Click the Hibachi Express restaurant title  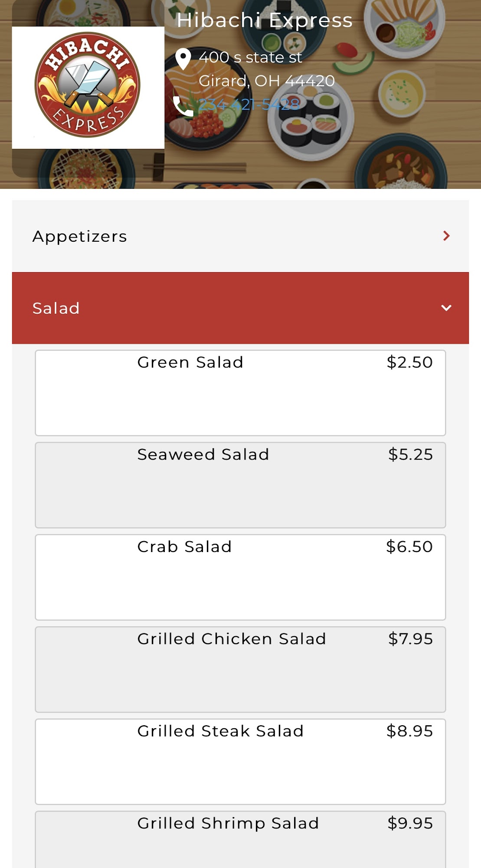point(264,20)
